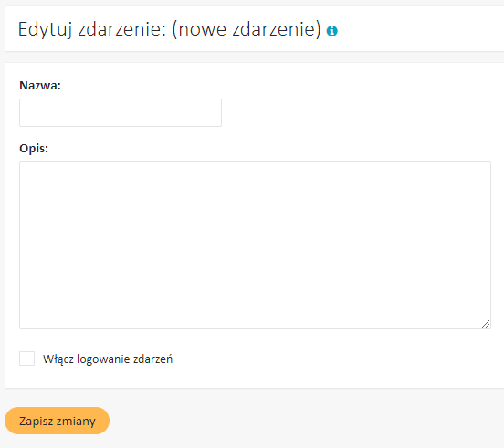Tick the event logging checkbox box
Viewport: 504px width, 448px height.
(27, 359)
